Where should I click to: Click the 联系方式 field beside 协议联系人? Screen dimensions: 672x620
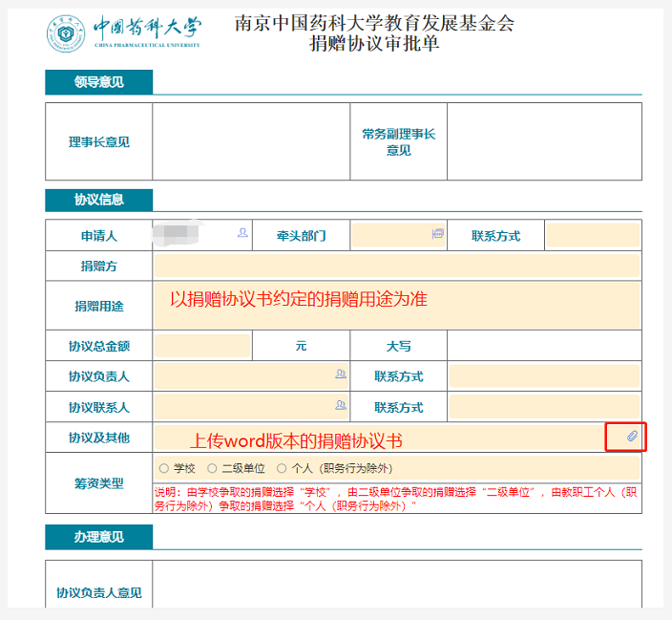click(x=544, y=407)
